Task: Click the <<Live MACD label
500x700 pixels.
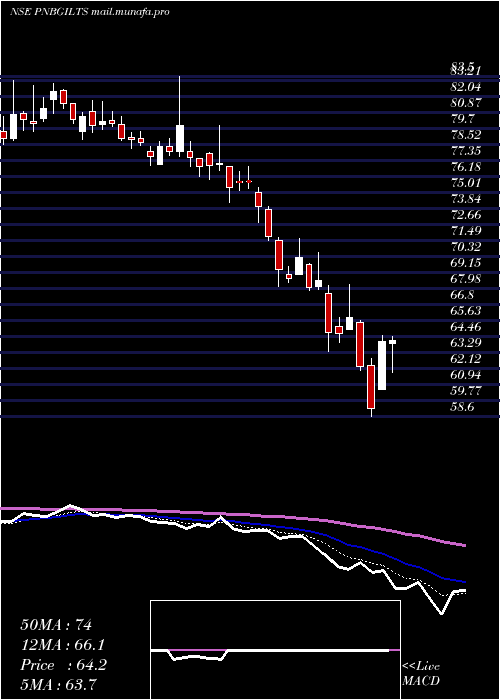Action: pyautogui.click(x=421, y=674)
